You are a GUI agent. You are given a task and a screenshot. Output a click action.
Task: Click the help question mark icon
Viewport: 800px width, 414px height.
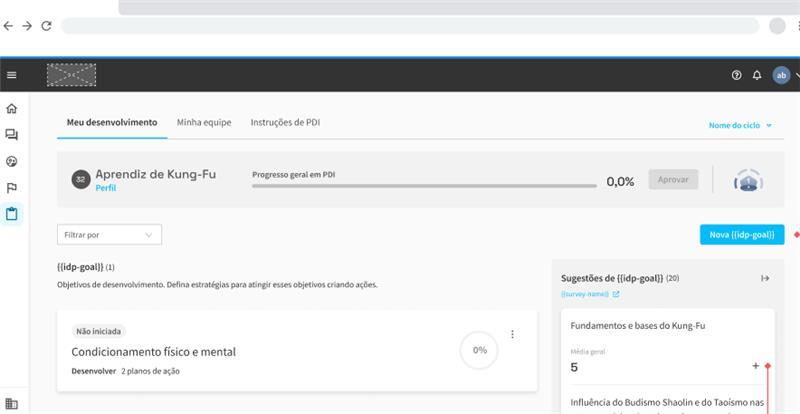point(737,75)
